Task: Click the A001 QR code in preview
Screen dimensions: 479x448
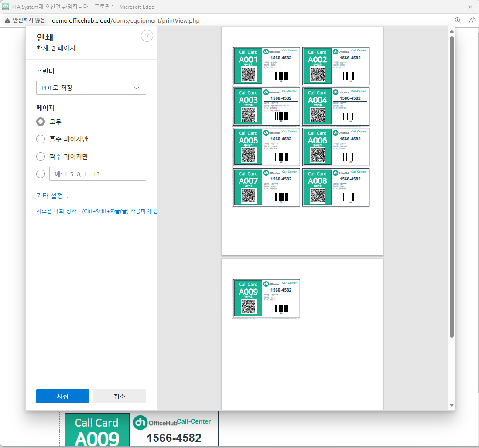Action: click(x=248, y=74)
